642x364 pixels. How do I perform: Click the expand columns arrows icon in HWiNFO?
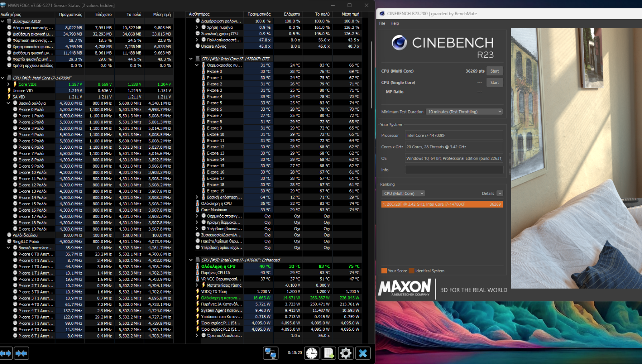tap(6, 353)
